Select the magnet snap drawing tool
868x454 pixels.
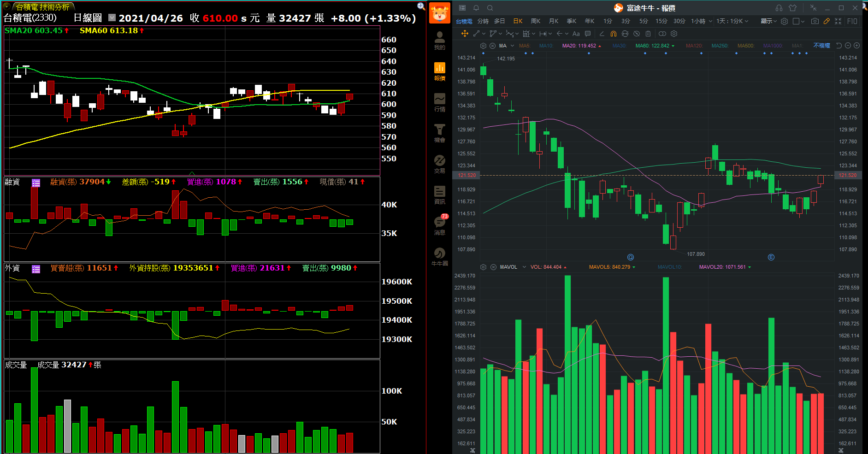613,34
